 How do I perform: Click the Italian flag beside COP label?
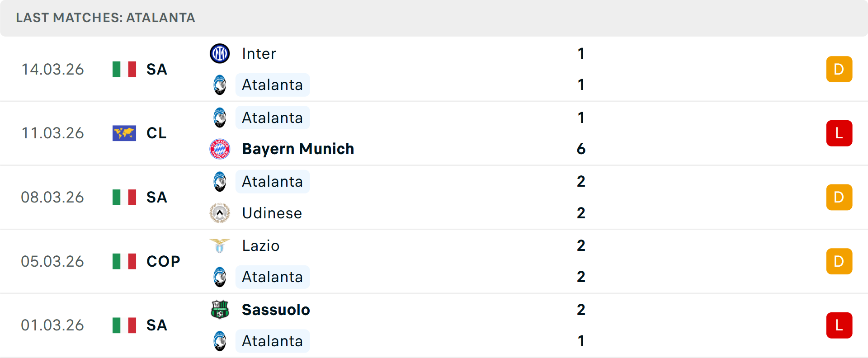point(124,261)
